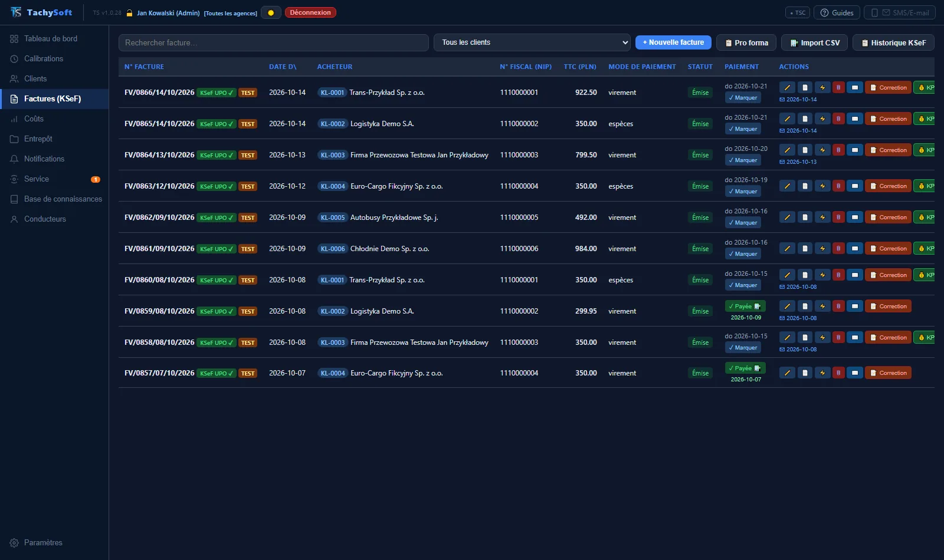Click envelope icon for invoice FV/0859/08/10/2026
The height and width of the screenshot is (560, 944).
pyautogui.click(x=854, y=306)
